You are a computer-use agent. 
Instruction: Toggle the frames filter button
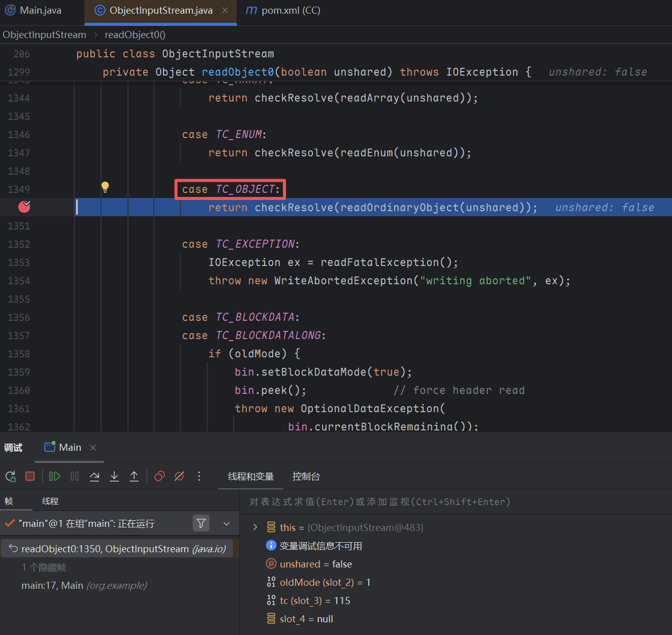tap(201, 523)
